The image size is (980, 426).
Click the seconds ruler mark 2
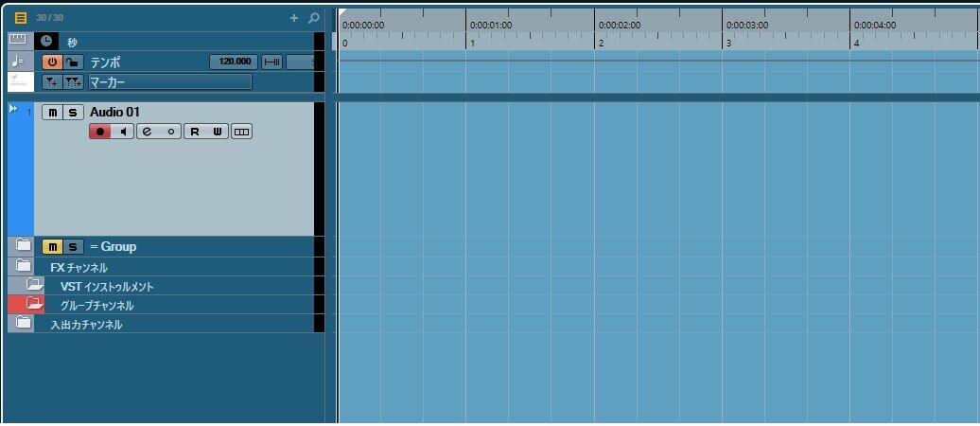602,44
